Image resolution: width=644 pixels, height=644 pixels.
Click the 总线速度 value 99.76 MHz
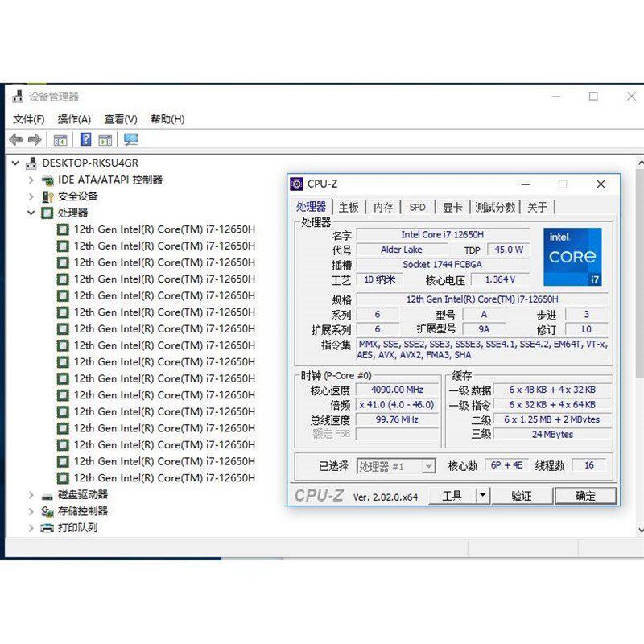point(397,419)
